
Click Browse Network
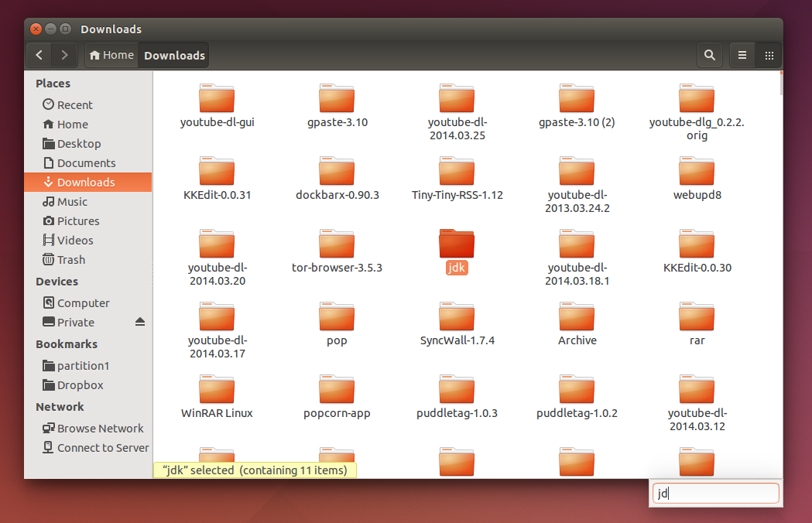pos(100,427)
